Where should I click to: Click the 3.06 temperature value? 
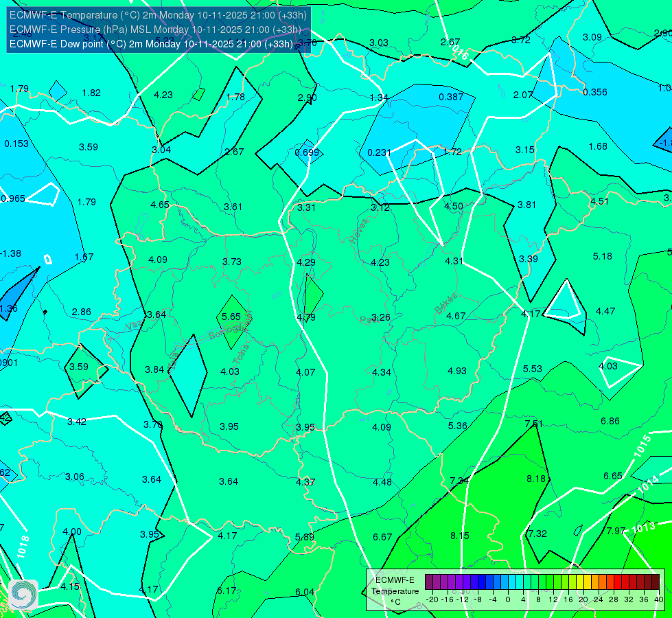pos(75,477)
